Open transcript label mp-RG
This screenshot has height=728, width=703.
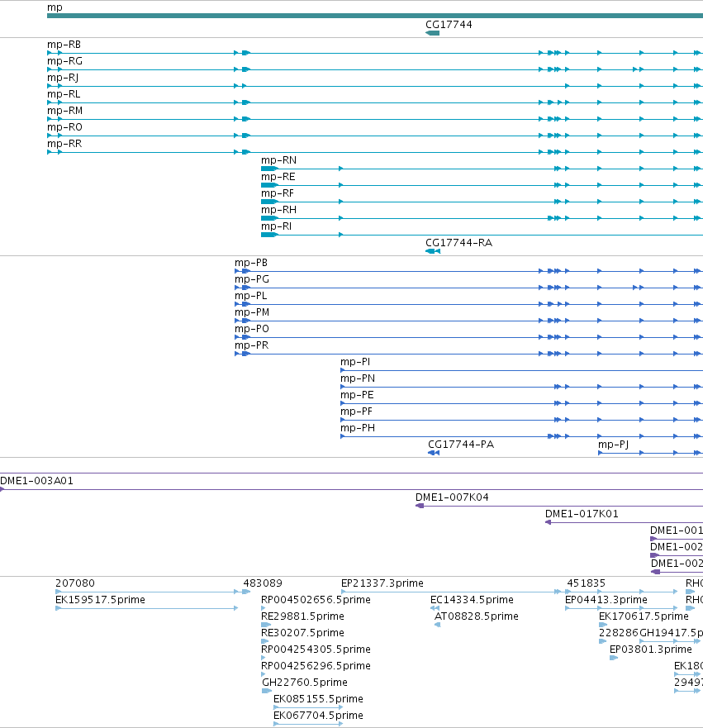pyautogui.click(x=65, y=61)
